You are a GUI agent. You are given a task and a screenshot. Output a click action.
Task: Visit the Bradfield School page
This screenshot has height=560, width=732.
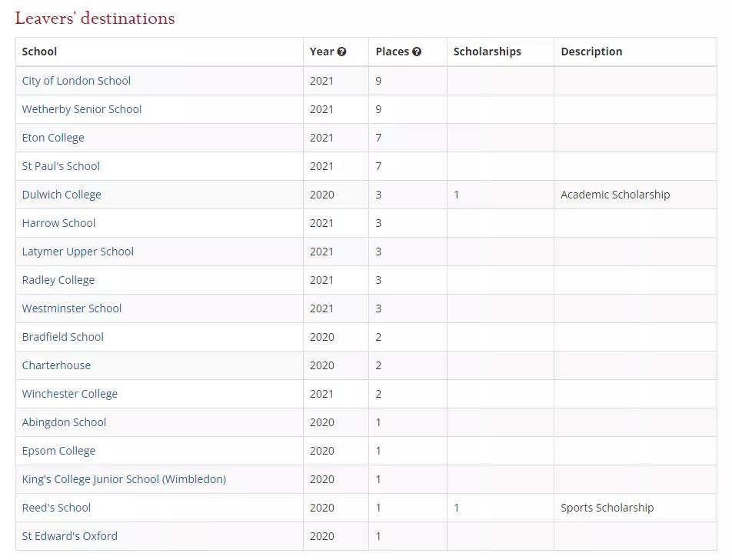[x=63, y=337]
